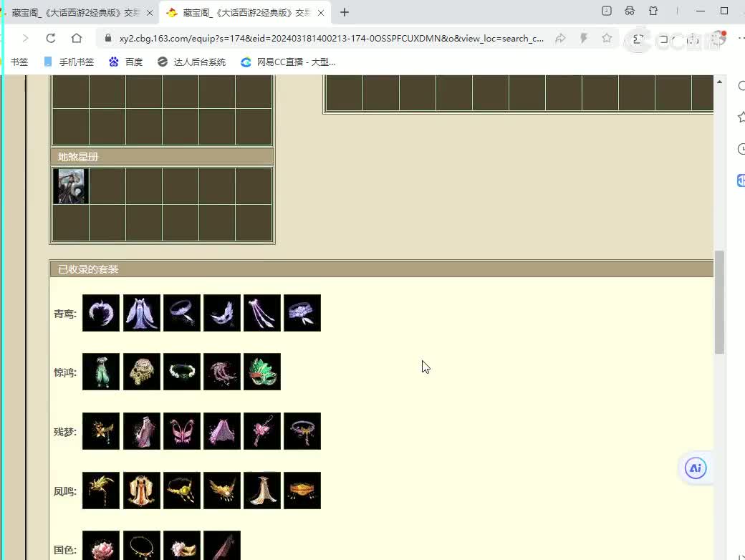745x560 pixels.
Task: Open the 网易CC直播 bookmark
Action: click(288, 62)
